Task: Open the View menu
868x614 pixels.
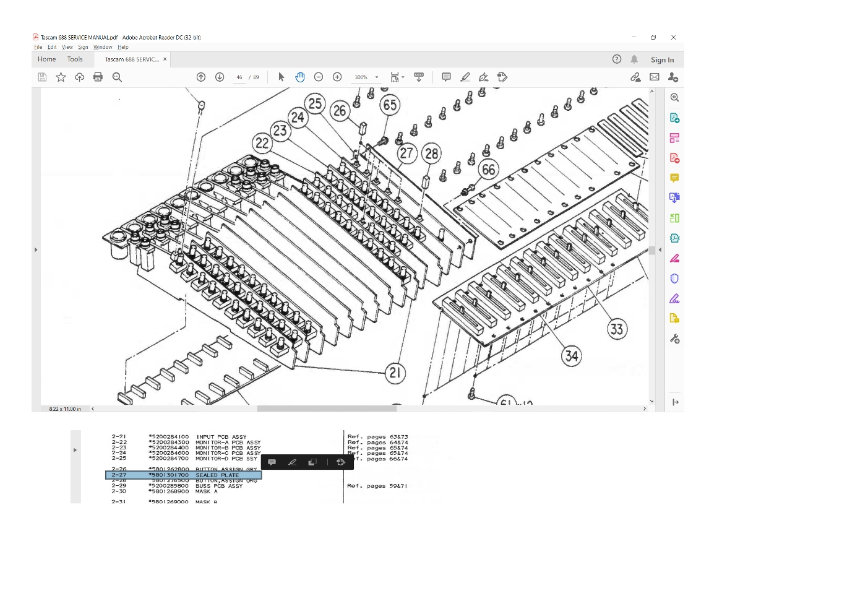Action: (67, 47)
